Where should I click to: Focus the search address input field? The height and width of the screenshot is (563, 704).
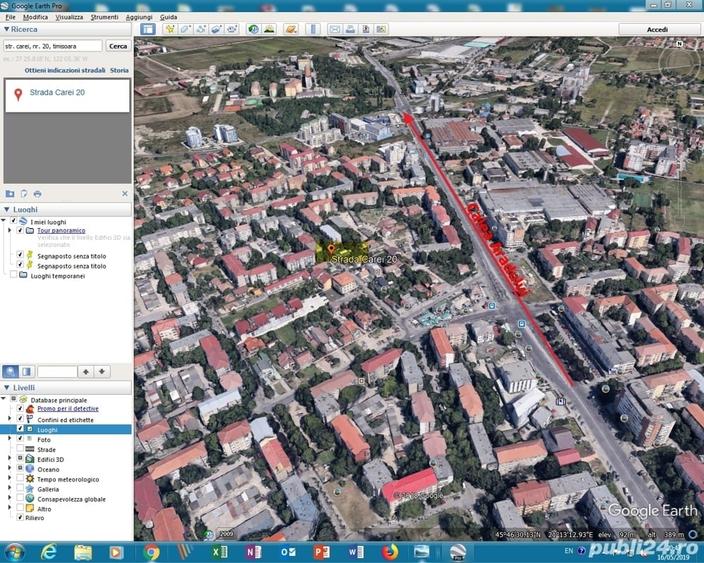[x=53, y=46]
